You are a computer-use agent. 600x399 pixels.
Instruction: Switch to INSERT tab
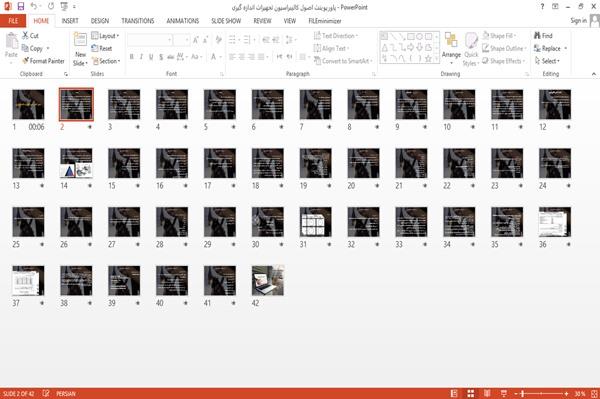pyautogui.click(x=70, y=21)
